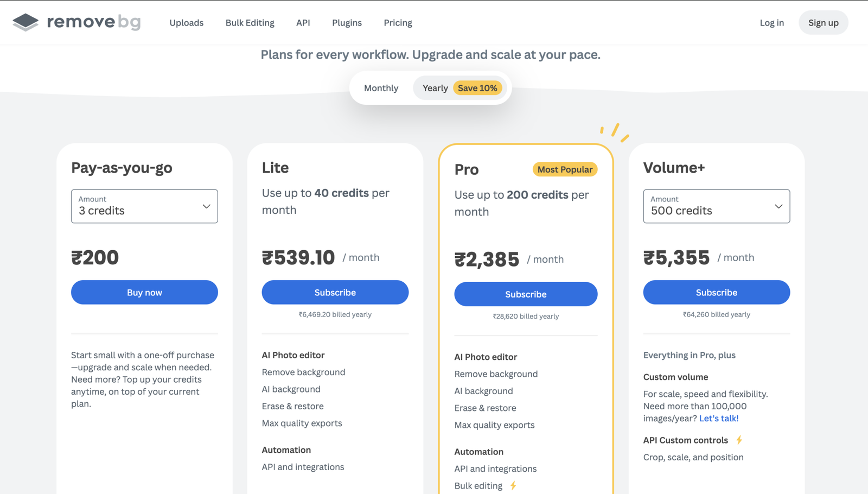The height and width of the screenshot is (494, 868).
Task: Click the lightning bolt next to API Custom controls
Action: click(739, 440)
